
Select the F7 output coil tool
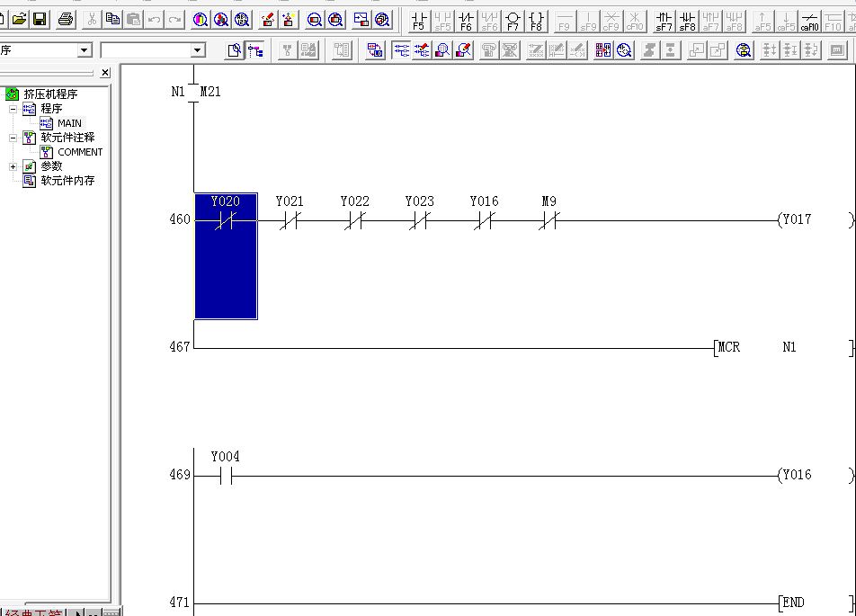click(x=513, y=20)
